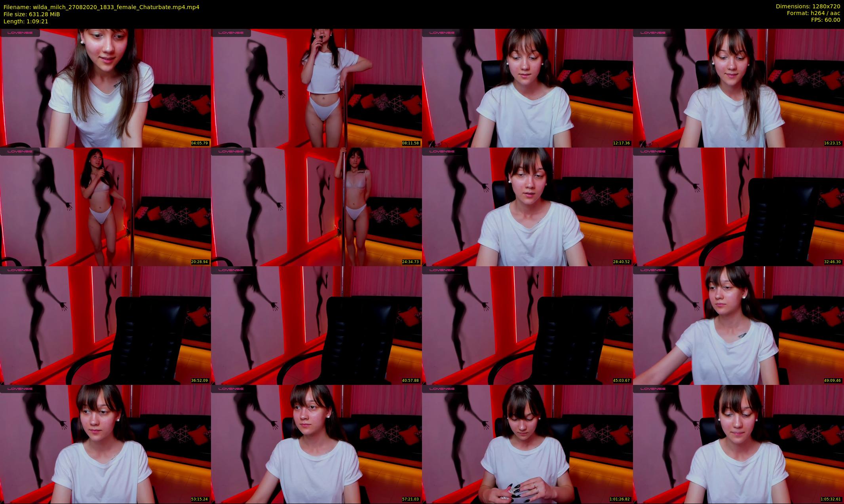Open the thumbnail marked 16:23.15
844x504 pixels.
pyautogui.click(x=738, y=88)
